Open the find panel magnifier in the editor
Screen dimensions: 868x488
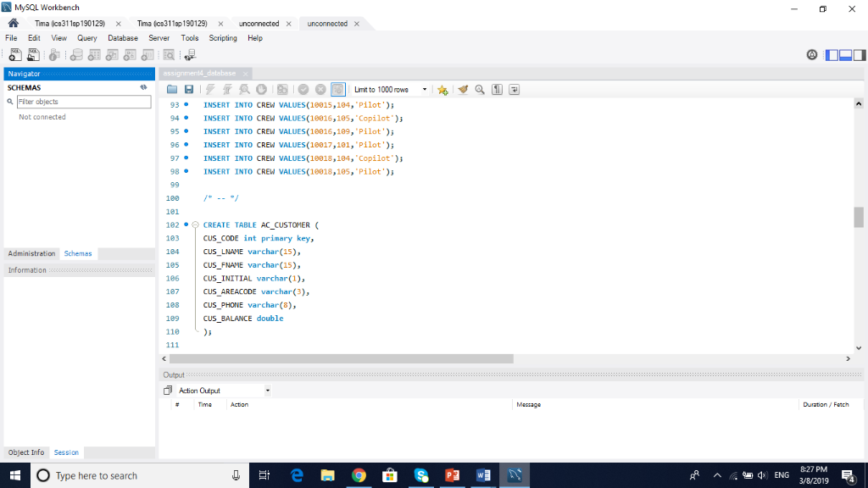(479, 89)
